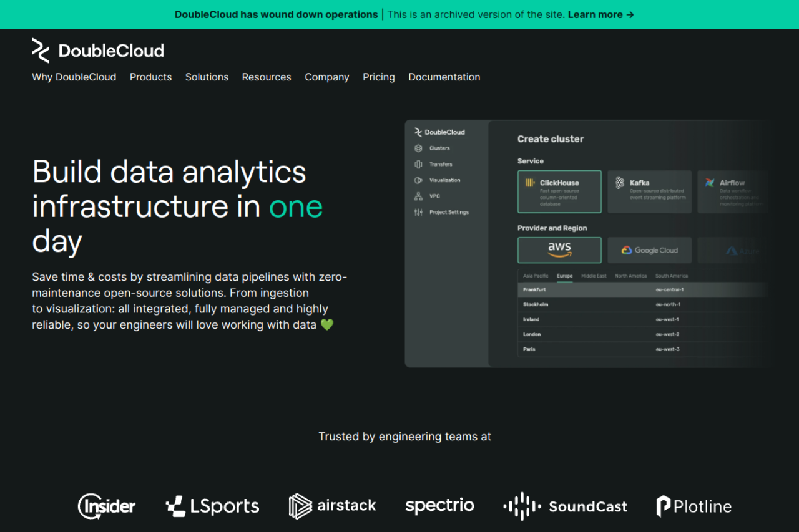The width and height of the screenshot is (799, 532).
Task: Click the Clusters label in mockup sidebar
Action: [439, 148]
